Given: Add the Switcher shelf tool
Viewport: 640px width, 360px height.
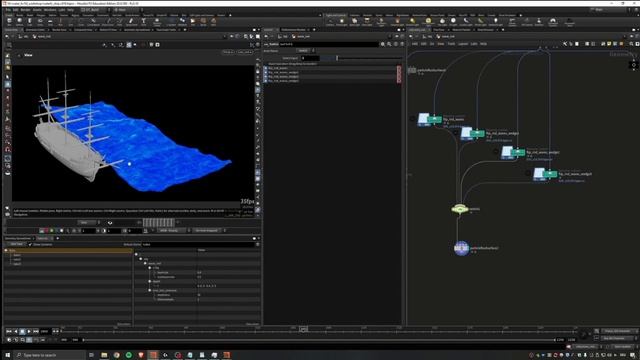Looking at the screenshot, I should (539, 22).
